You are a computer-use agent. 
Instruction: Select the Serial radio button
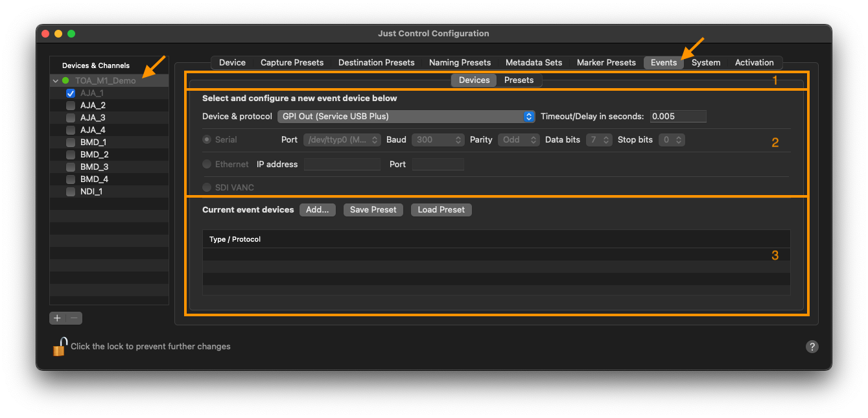207,140
